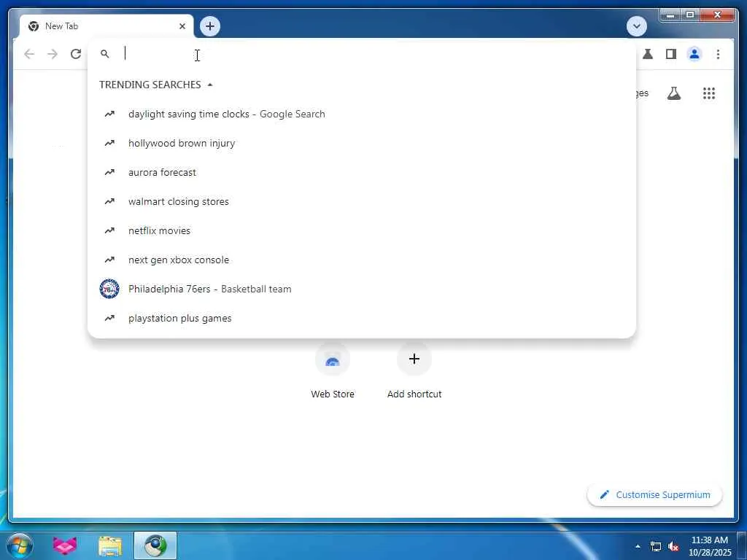Image resolution: width=747 pixels, height=560 pixels.
Task: Select the New Tab tab
Action: [x=107, y=26]
